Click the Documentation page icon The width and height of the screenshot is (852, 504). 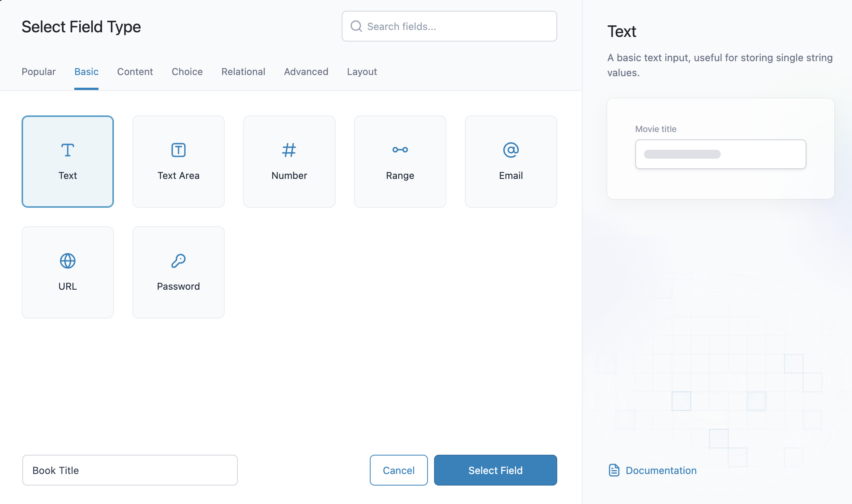pos(614,470)
